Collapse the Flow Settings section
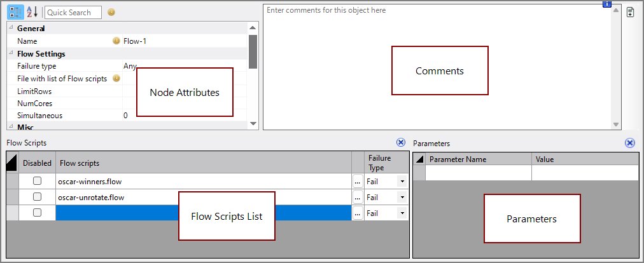The height and width of the screenshot is (263, 644). [11, 53]
